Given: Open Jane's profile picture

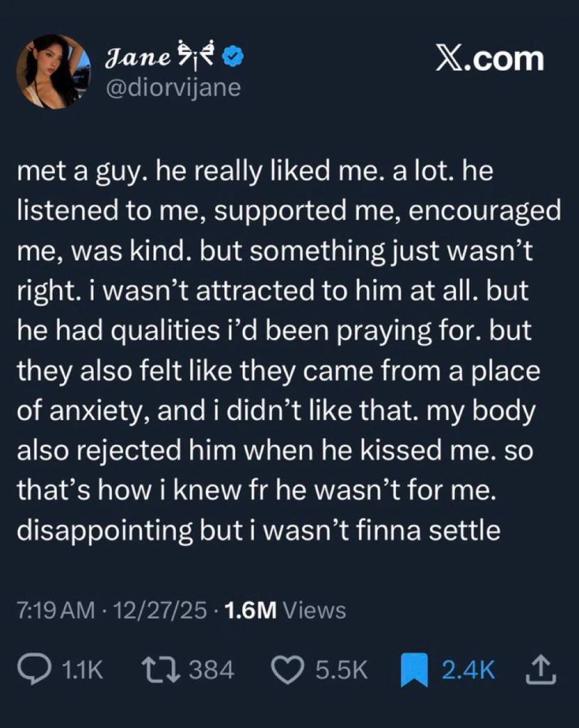Looking at the screenshot, I should pos(53,71).
